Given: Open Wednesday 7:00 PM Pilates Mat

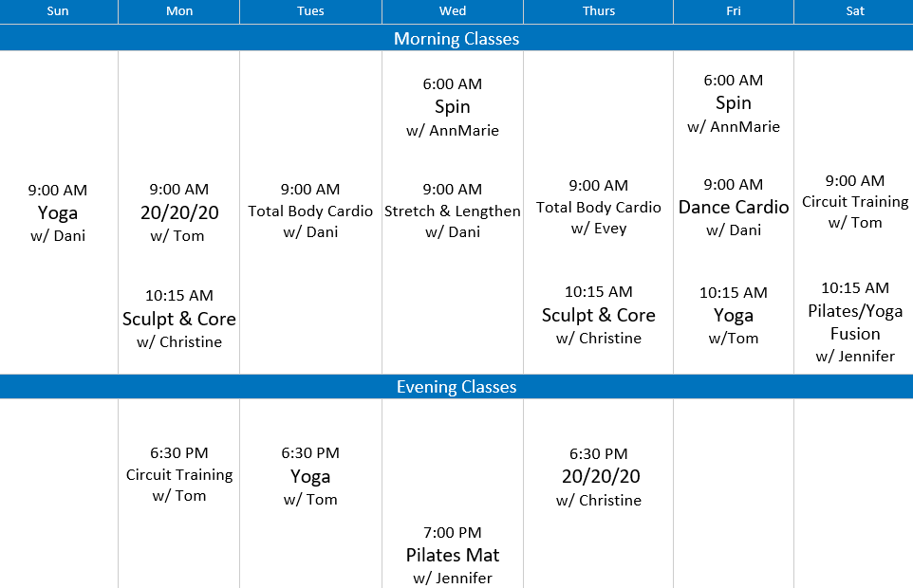Looking at the screenshot, I should [453, 555].
